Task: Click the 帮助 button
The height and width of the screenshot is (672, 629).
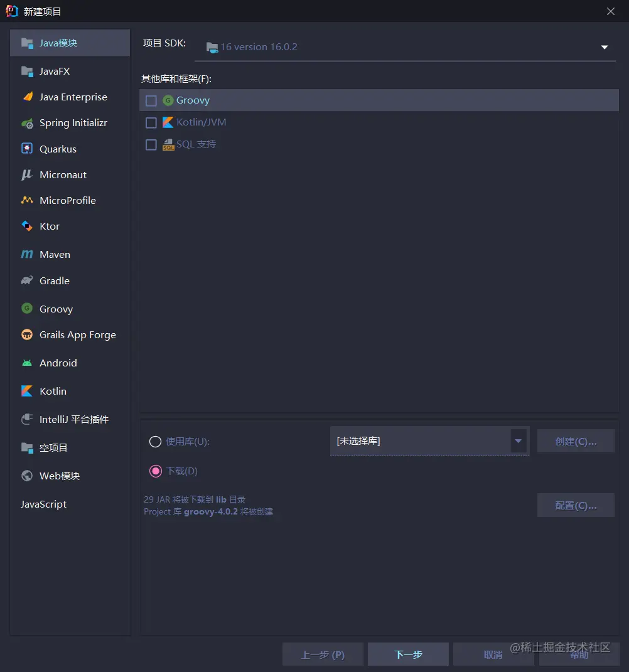Action: coord(579,654)
